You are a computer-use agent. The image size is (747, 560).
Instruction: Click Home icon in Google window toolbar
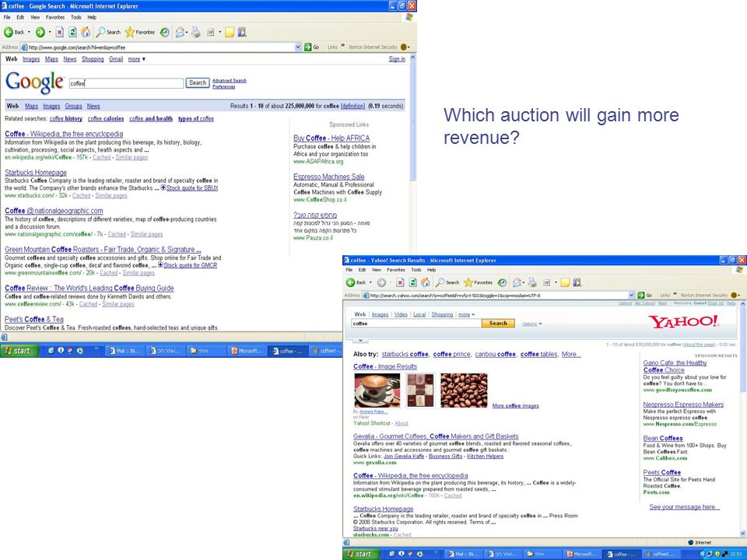pos(86,32)
